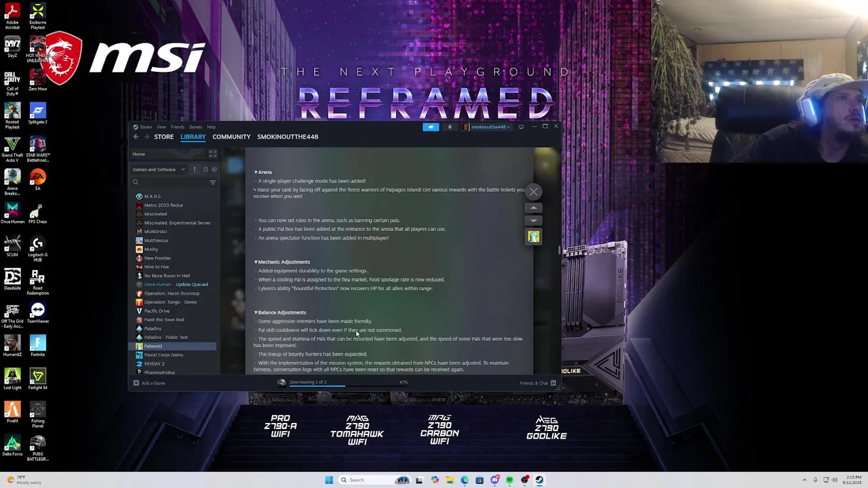Open advanced library filter options icon
Viewport: 868px width, 488px height.
point(213,182)
